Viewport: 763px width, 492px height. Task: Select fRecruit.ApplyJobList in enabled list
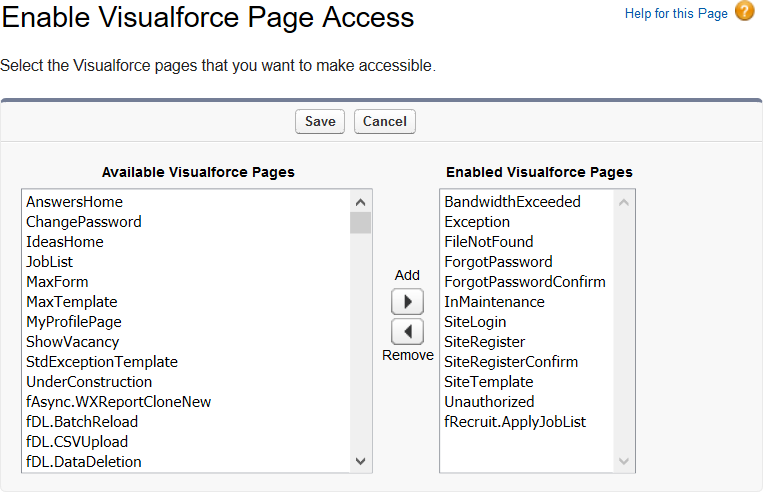[x=515, y=422]
